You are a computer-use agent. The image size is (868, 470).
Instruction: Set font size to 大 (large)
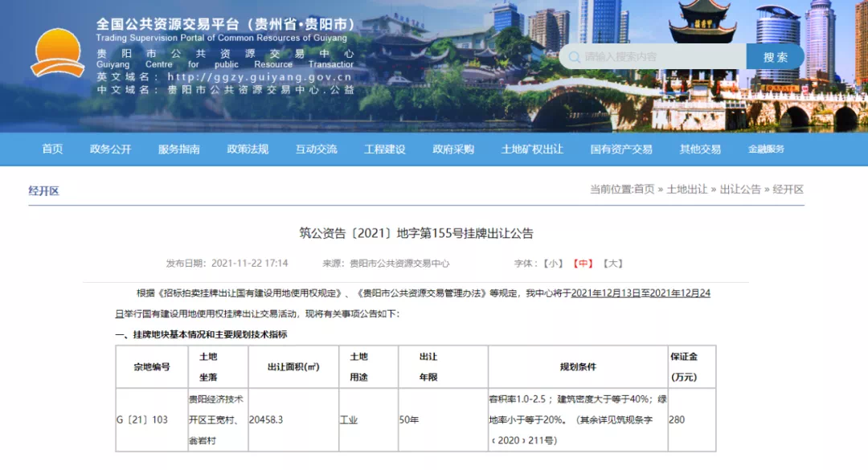click(612, 264)
